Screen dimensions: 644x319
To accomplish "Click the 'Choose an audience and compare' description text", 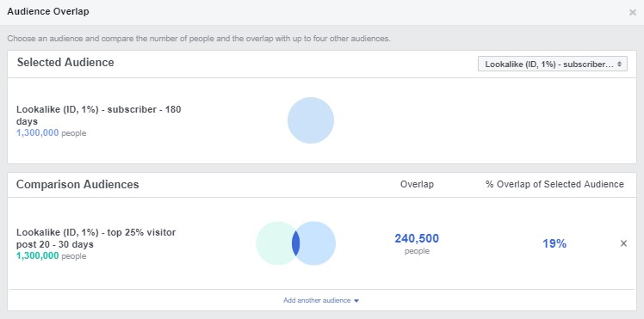I will tap(199, 39).
